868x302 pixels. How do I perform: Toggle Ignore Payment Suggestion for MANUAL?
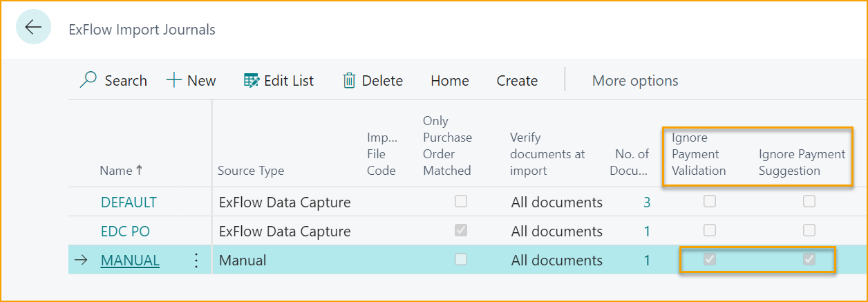(x=809, y=260)
